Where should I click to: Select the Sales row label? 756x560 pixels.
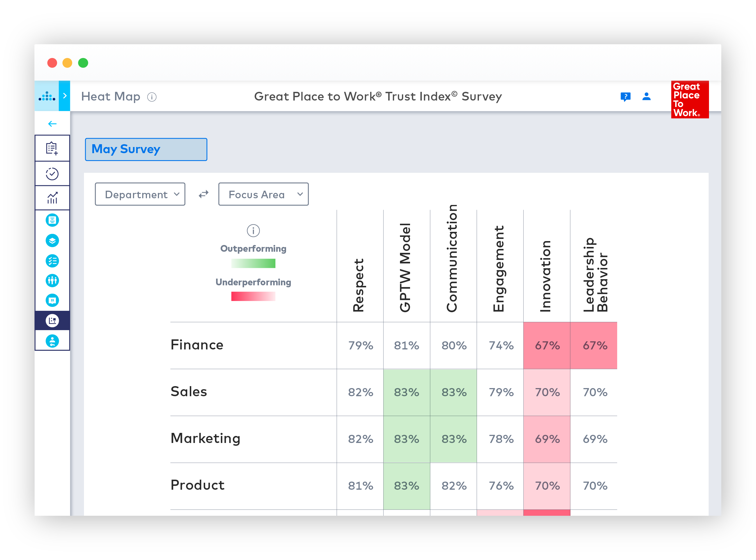tap(189, 392)
